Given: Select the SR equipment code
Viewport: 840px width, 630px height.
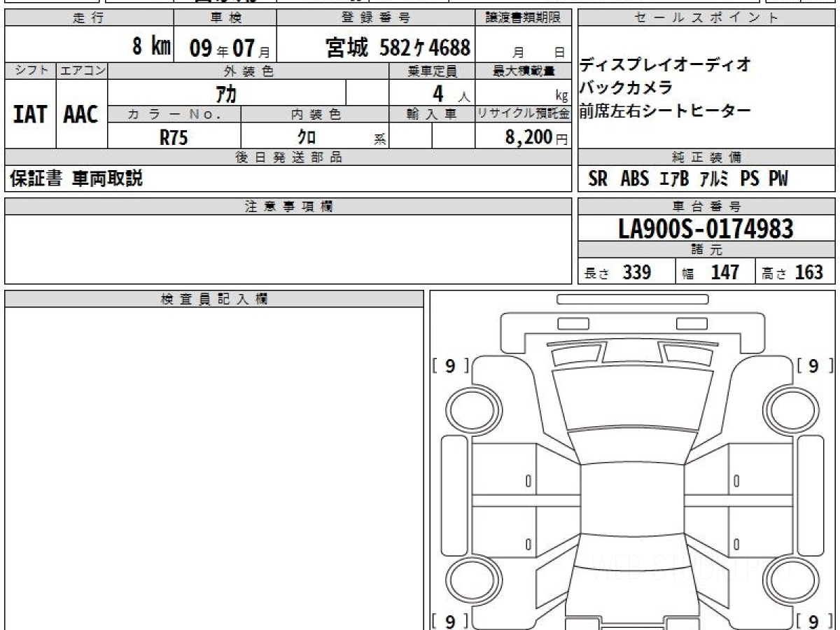Looking at the screenshot, I should (x=598, y=178).
